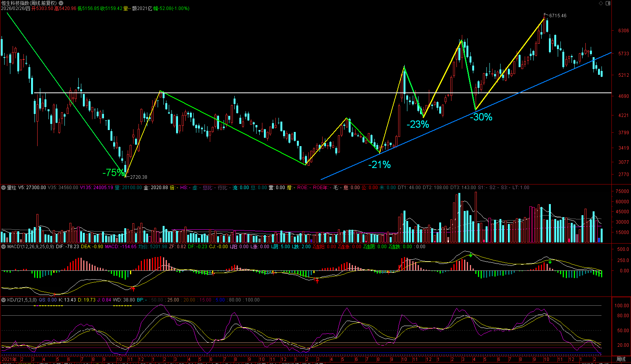Select the blue rising trendline
The image size is (631, 364).
click(x=466, y=116)
